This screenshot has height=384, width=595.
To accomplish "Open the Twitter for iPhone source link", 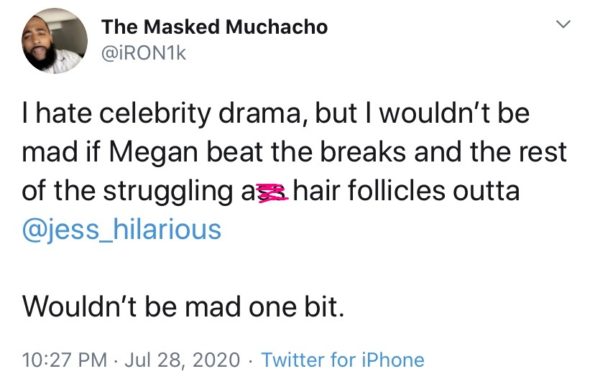I will coord(343,359).
